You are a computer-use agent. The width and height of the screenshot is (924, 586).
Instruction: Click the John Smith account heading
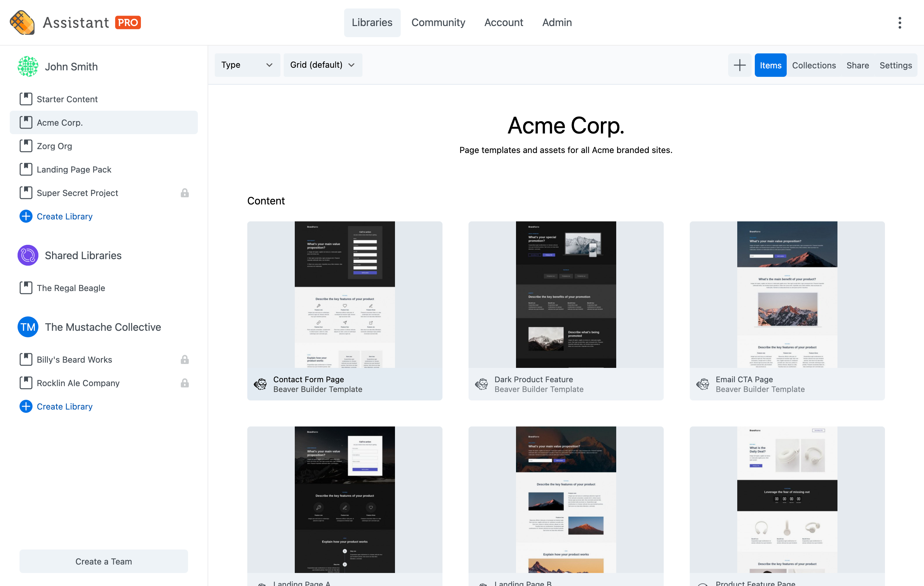click(71, 66)
